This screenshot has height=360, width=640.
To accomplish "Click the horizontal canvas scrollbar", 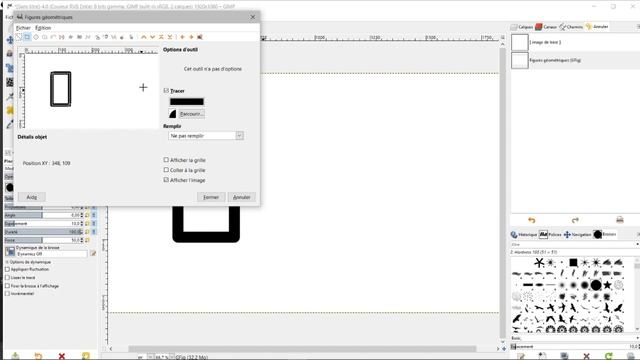I will click(x=302, y=349).
